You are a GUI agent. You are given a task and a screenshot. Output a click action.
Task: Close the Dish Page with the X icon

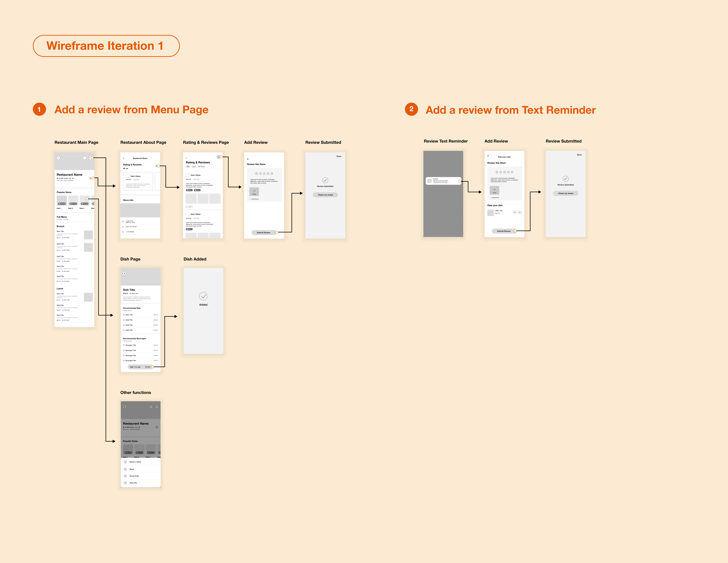pyautogui.click(x=125, y=273)
